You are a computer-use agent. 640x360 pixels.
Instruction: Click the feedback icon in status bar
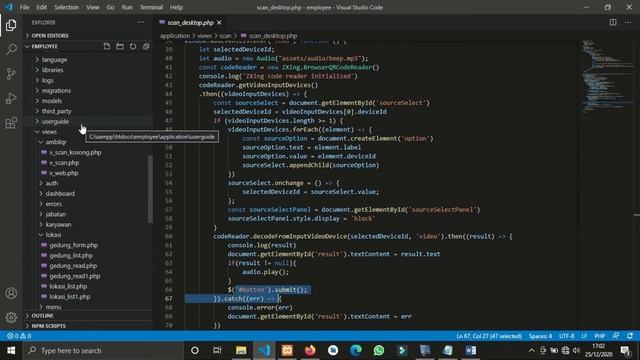coord(616,336)
